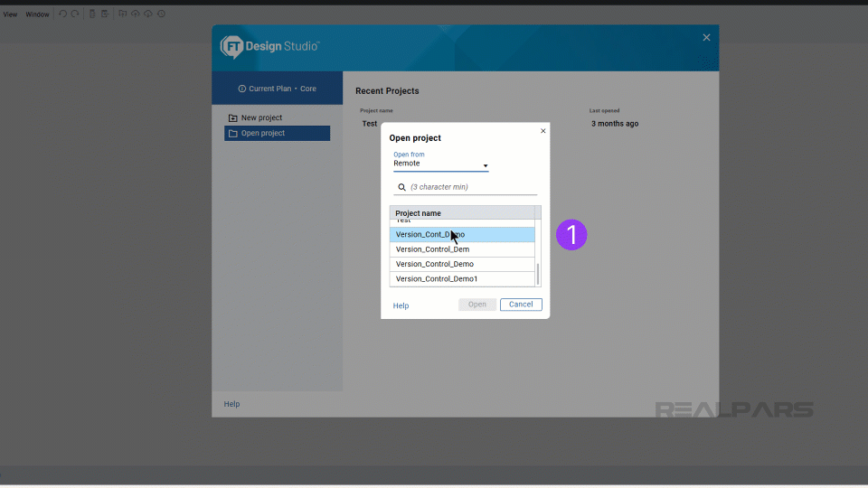The image size is (868, 488).
Task: Click the document icon after Redo
Action: point(92,14)
